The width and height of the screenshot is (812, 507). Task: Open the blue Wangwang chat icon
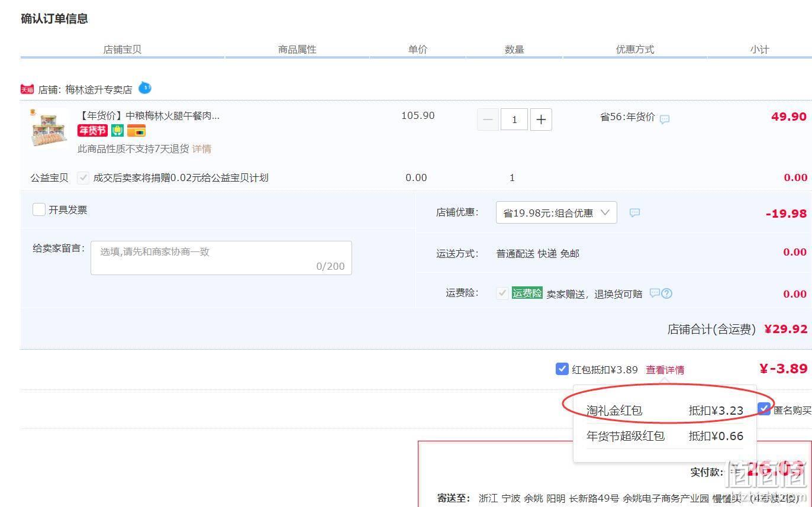coord(145,88)
